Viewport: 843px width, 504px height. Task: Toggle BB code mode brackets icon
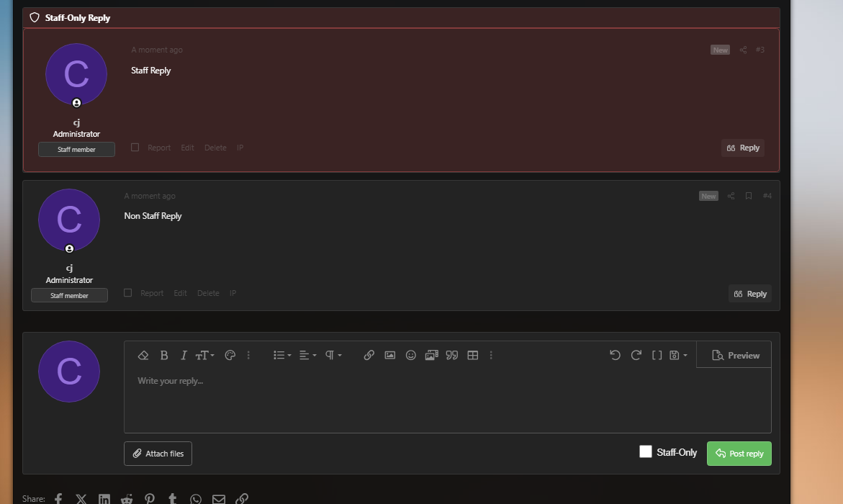coord(657,355)
